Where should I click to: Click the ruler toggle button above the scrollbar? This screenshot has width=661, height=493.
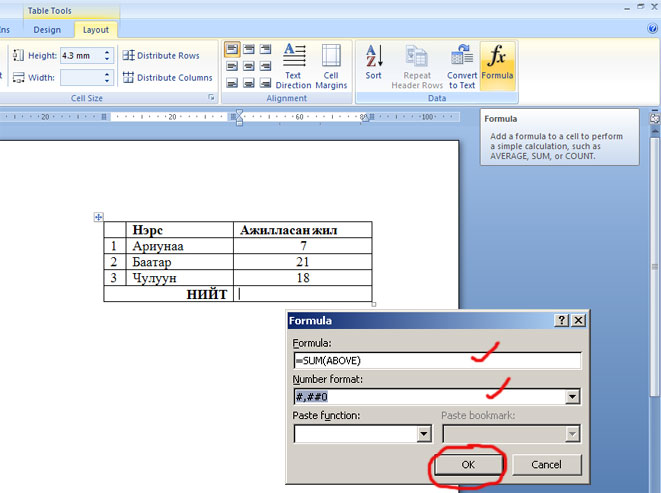pyautogui.click(x=655, y=119)
